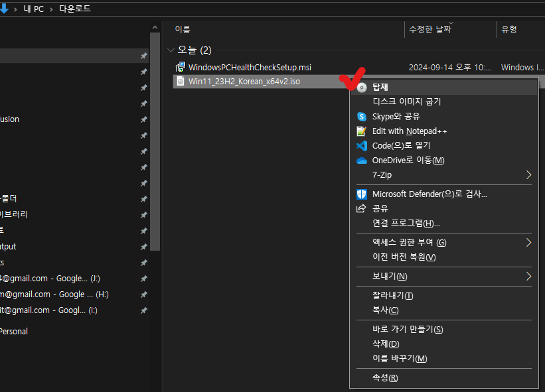Click sidebar scrollbar up arrow
This screenshot has height=392, width=545.
(155, 27)
